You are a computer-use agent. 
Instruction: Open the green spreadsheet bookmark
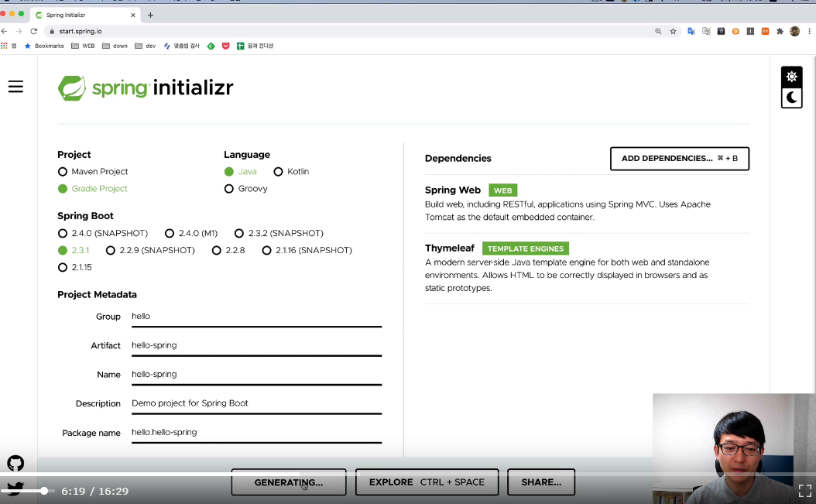tap(255, 46)
